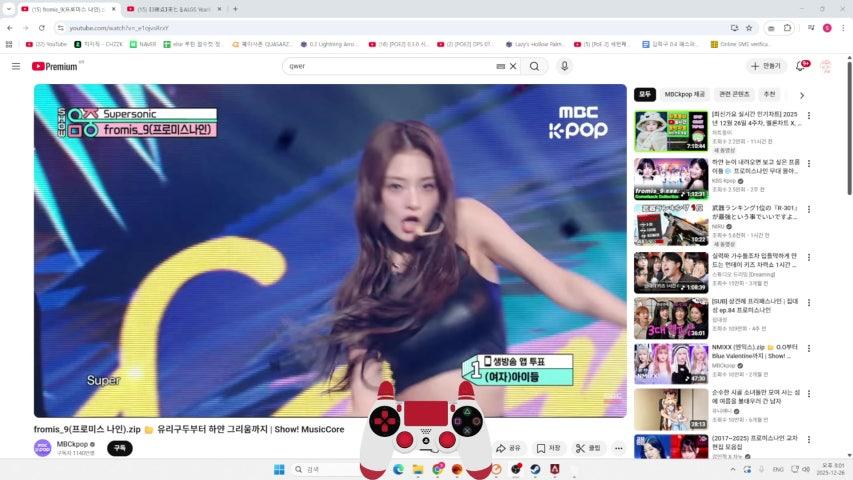853x480 pixels.
Task: Open Steam from the taskbar
Action: (535, 469)
